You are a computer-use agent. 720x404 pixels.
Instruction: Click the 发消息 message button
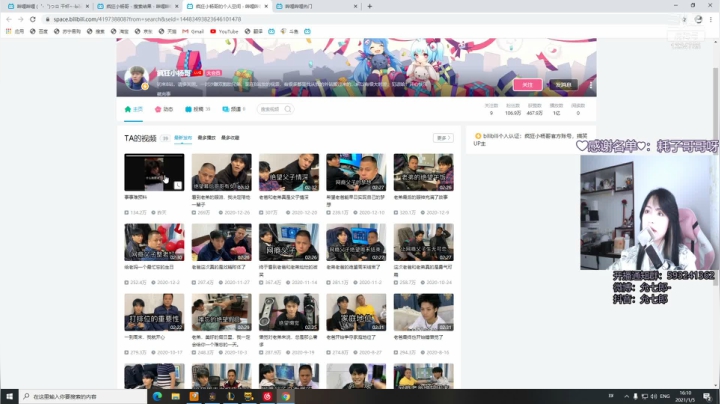coord(563,84)
